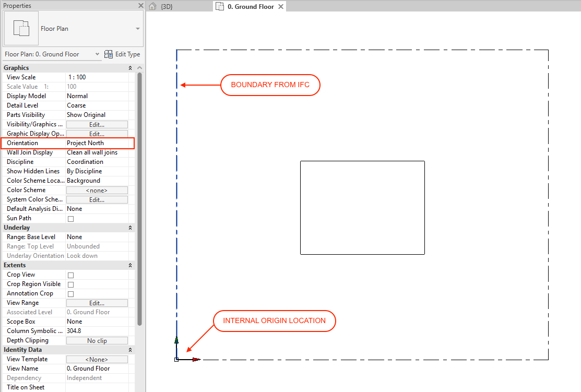Collapse the Underlay section
Screen dimensions: 581x392
130,228
